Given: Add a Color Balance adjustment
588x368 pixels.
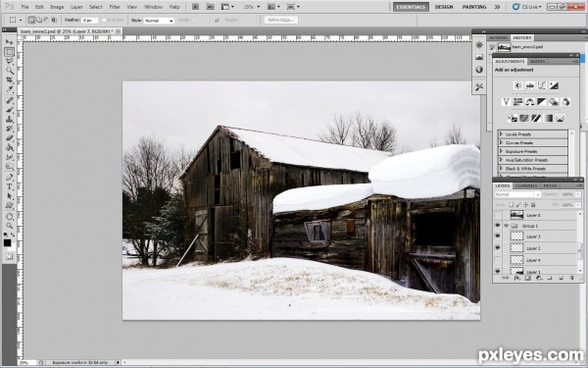Looking at the screenshot, I should click(530, 102).
